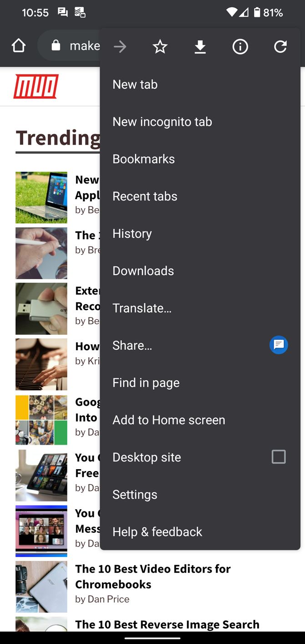The width and height of the screenshot is (305, 644).
Task: Tap the download icon to save the page
Action: click(200, 46)
